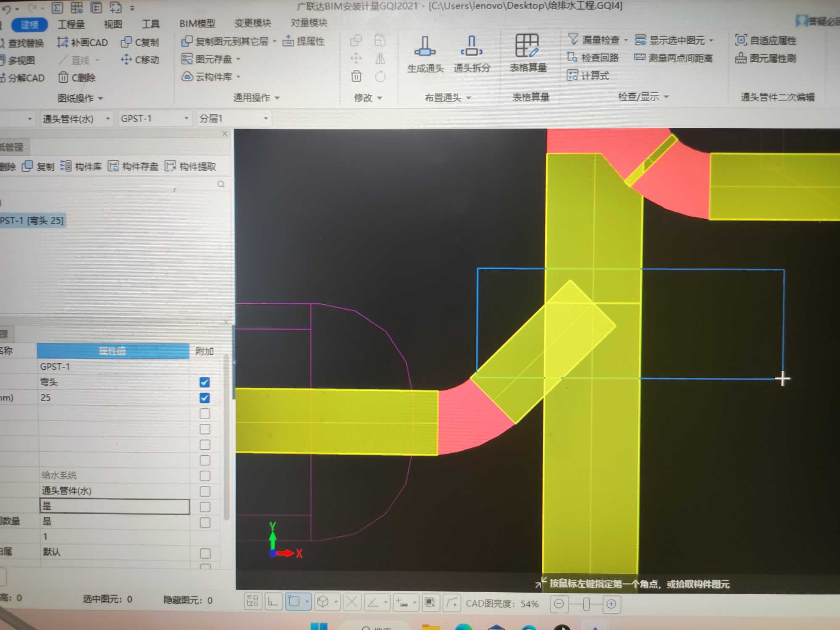
Task: Click the 构件存盘 button
Action: (133, 166)
